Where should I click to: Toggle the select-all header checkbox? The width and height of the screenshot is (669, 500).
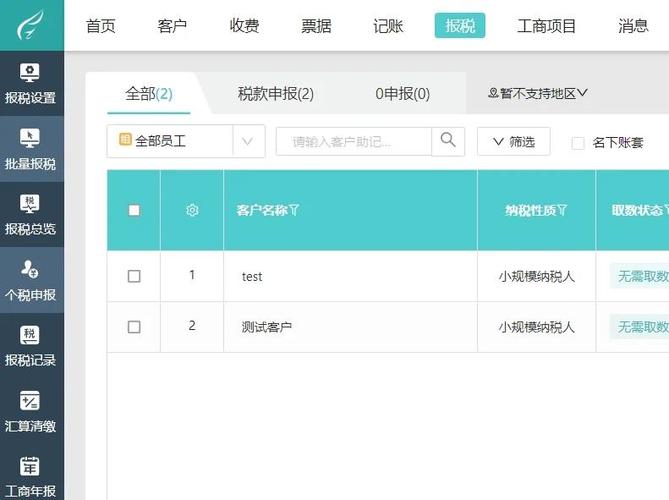pyautogui.click(x=134, y=210)
